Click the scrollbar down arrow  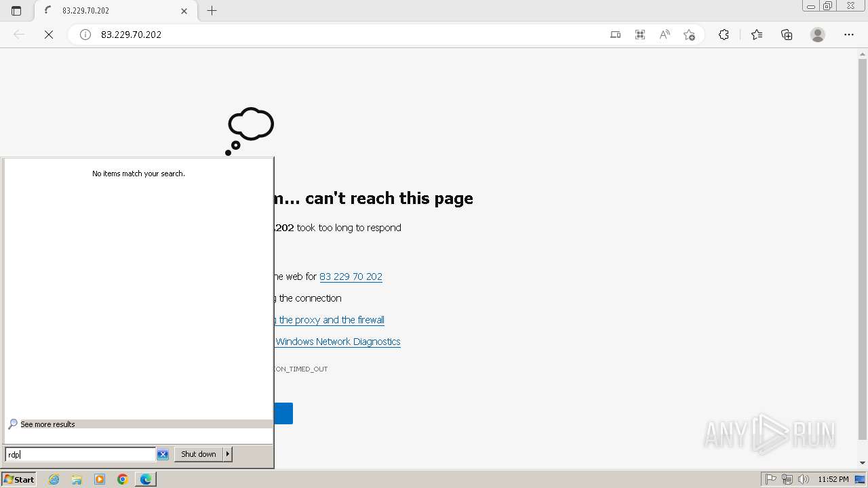click(863, 463)
